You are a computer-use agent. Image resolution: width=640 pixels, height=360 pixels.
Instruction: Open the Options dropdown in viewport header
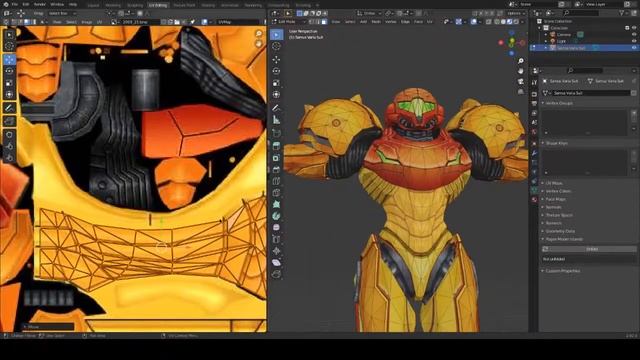click(x=516, y=13)
